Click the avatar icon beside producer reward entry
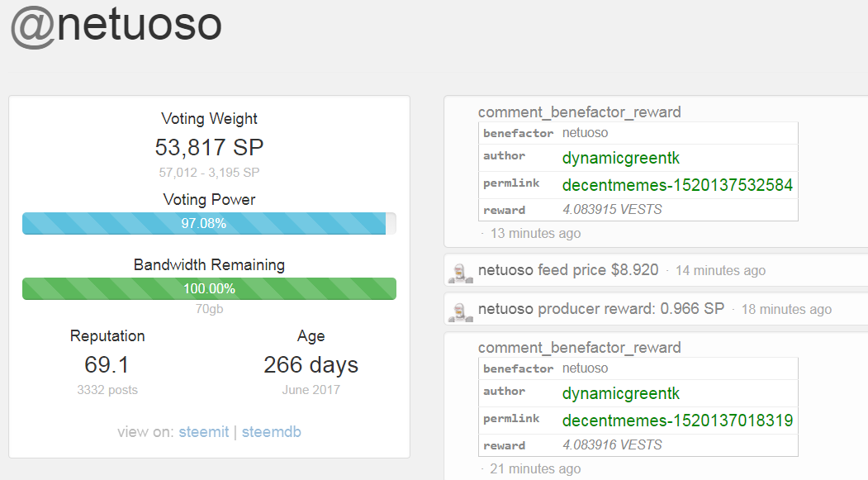The width and height of the screenshot is (868, 480). (459, 309)
